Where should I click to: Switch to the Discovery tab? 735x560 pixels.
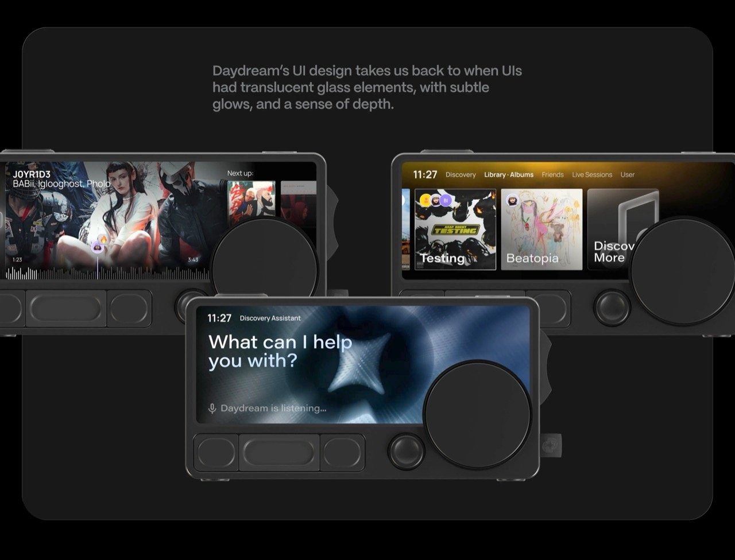461,174
